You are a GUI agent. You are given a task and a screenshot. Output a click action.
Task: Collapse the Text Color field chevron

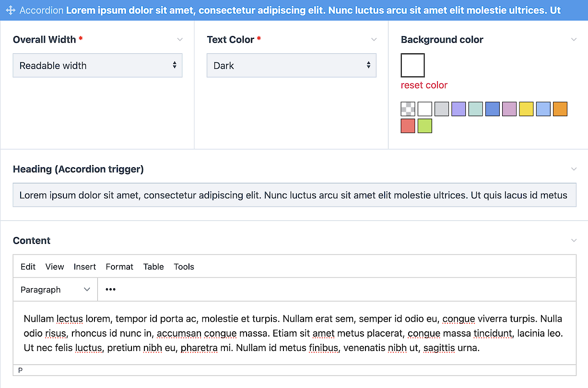pos(374,39)
